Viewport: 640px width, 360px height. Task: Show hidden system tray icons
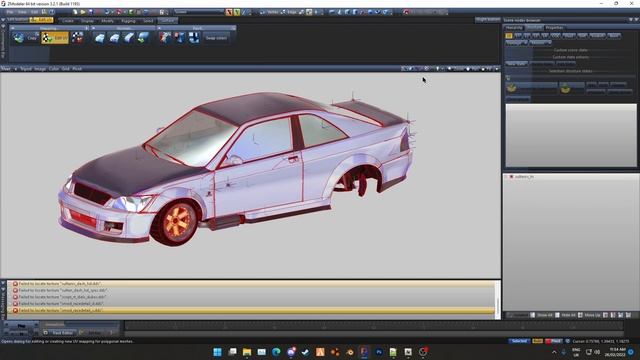coord(554,352)
